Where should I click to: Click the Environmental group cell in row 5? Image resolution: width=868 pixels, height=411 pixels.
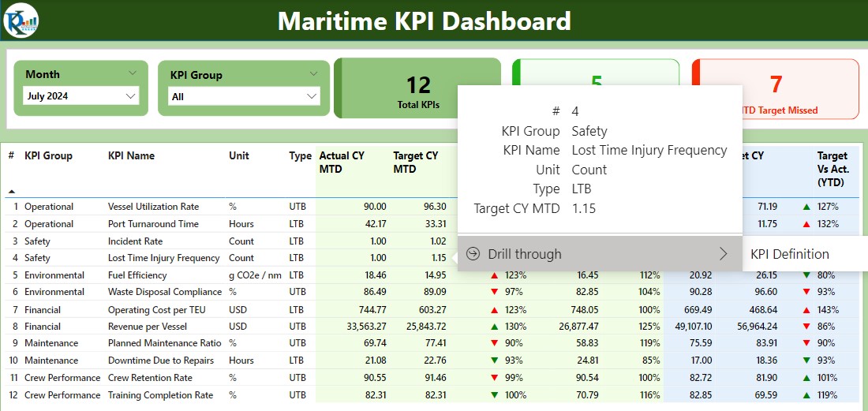point(54,275)
